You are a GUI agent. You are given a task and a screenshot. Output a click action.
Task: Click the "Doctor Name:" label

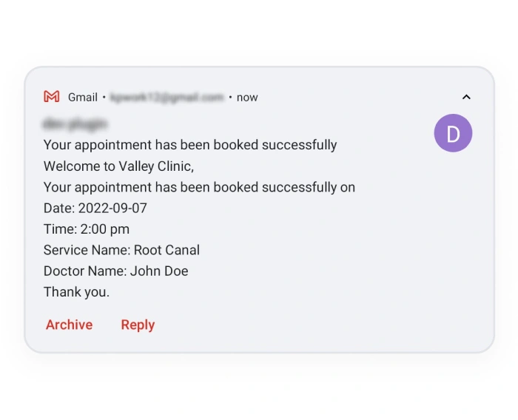[x=85, y=271]
